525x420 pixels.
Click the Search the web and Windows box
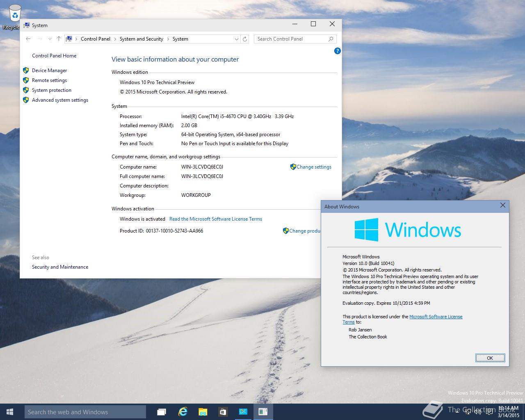click(85, 412)
